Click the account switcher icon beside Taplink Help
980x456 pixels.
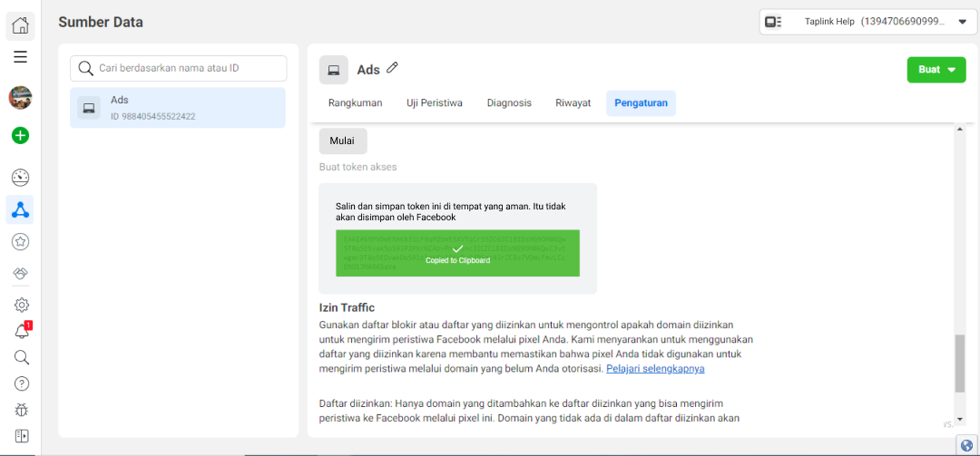773,22
